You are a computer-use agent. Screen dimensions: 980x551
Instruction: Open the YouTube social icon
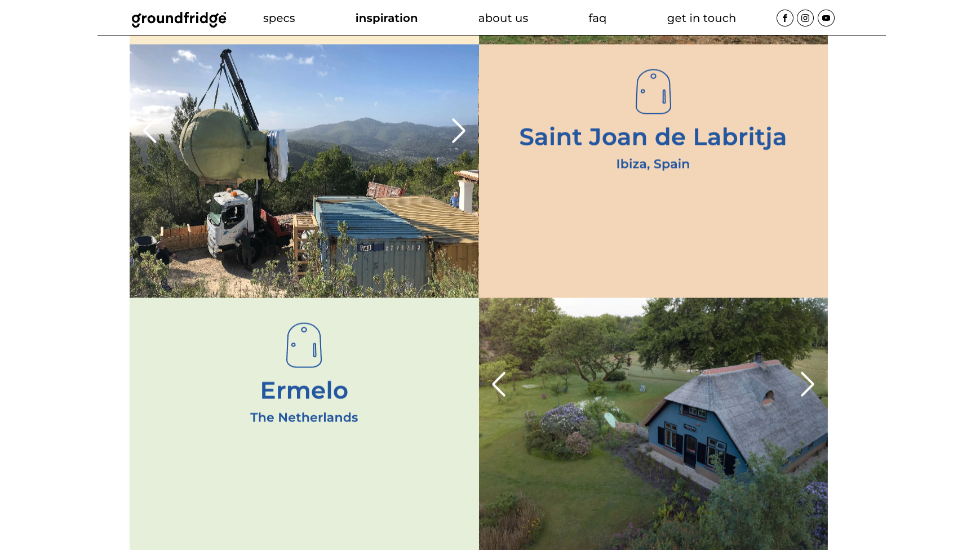(x=826, y=18)
